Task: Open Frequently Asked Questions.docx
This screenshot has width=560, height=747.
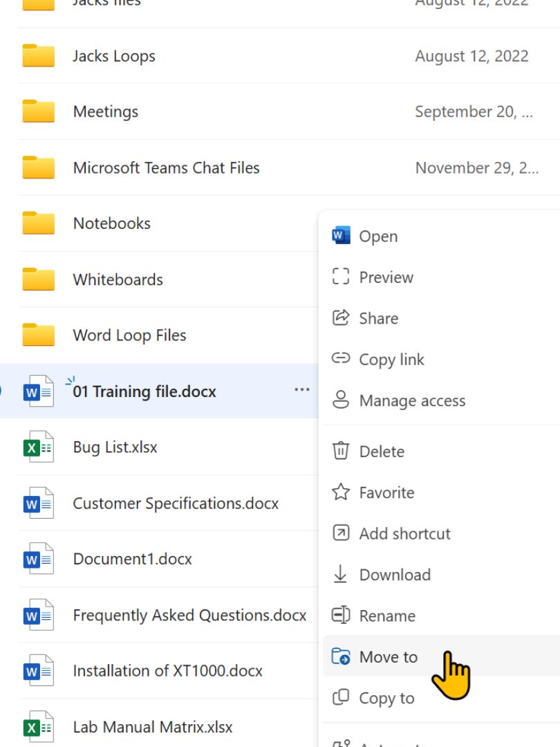Action: (x=189, y=615)
